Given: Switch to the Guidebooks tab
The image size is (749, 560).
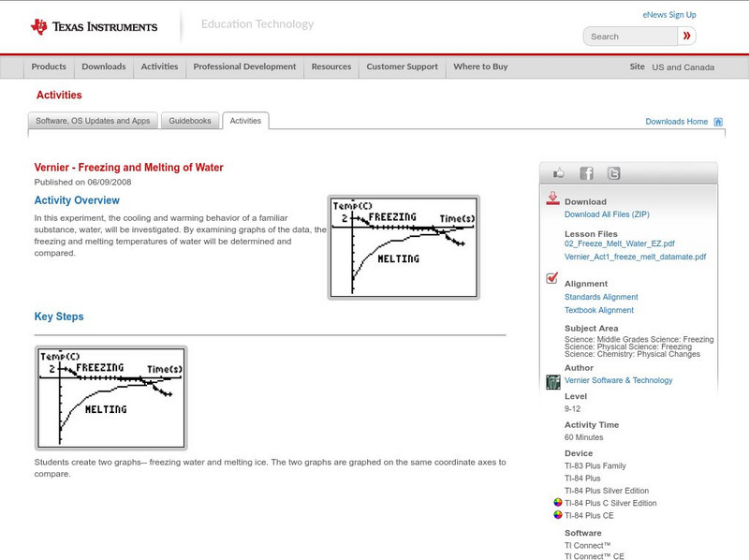Looking at the screenshot, I should click(x=191, y=121).
